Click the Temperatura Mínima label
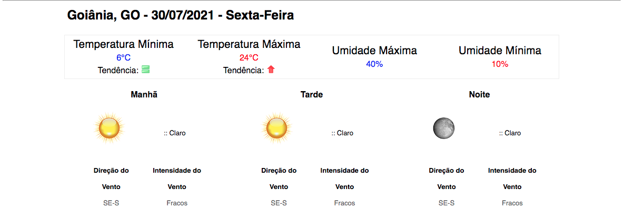Viewport: 644px width, 218px height. coord(124,44)
